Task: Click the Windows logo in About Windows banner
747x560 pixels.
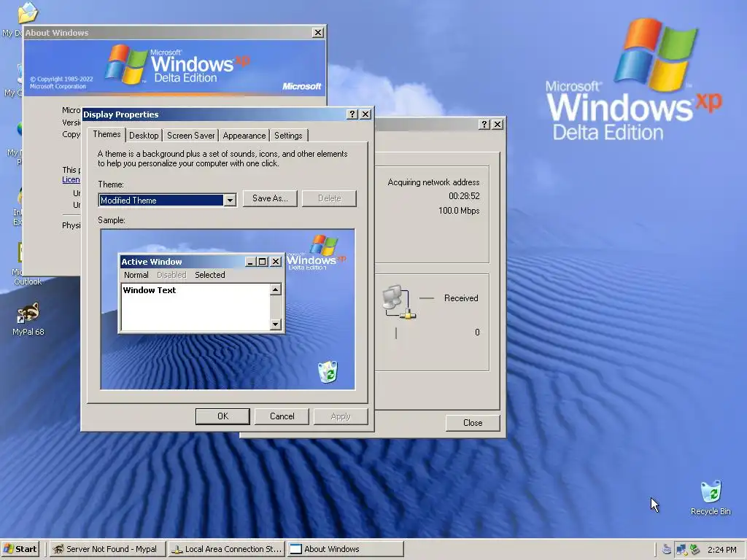Action: [x=125, y=64]
